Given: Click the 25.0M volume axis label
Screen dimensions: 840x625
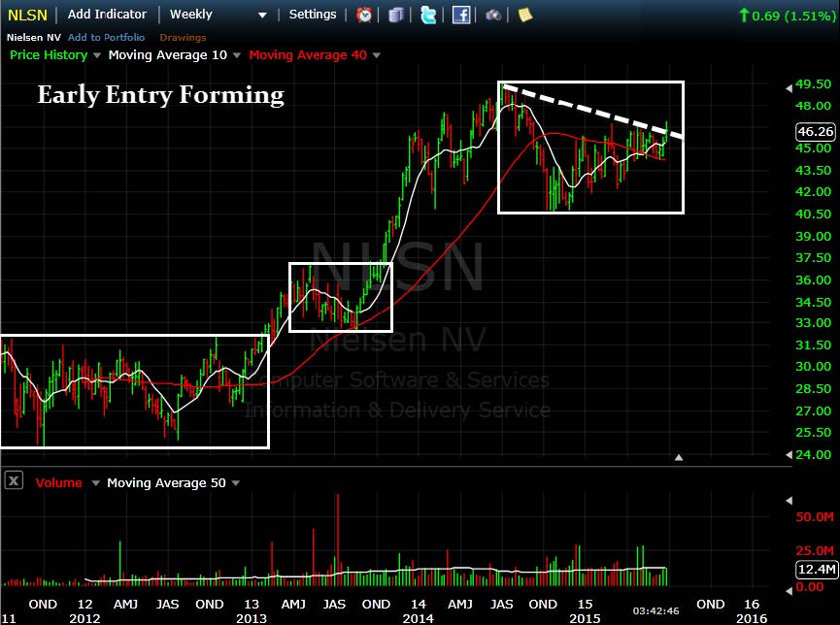Looking at the screenshot, I should point(815,550).
